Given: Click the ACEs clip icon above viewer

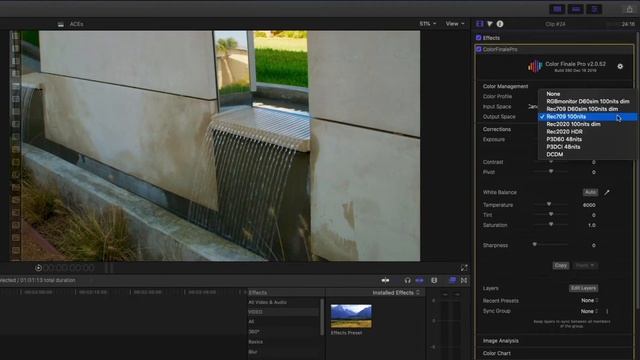Looking at the screenshot, I should pyautogui.click(x=61, y=24).
